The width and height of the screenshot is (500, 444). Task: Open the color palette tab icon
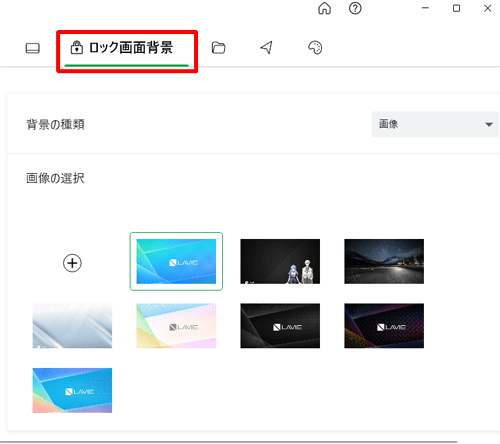coord(315,48)
